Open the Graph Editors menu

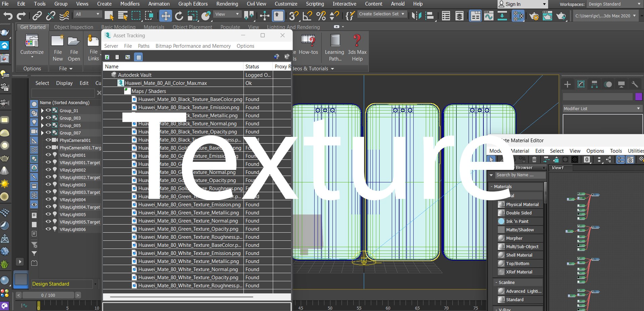click(x=193, y=4)
